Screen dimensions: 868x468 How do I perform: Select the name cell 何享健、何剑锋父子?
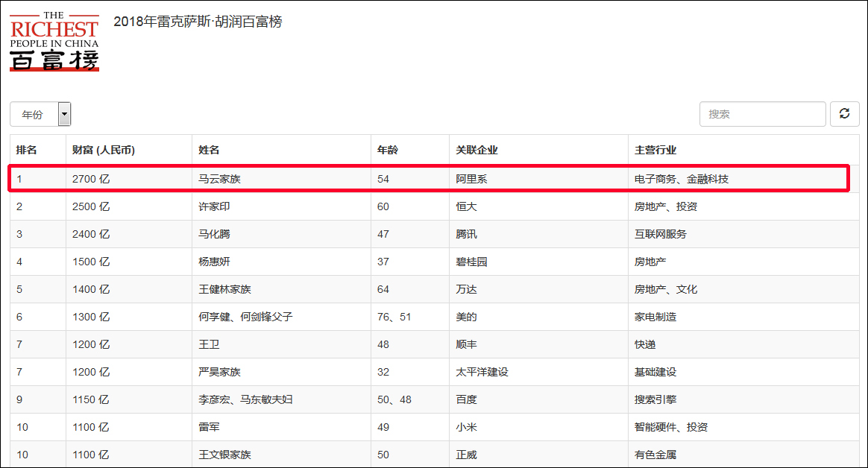click(x=245, y=317)
